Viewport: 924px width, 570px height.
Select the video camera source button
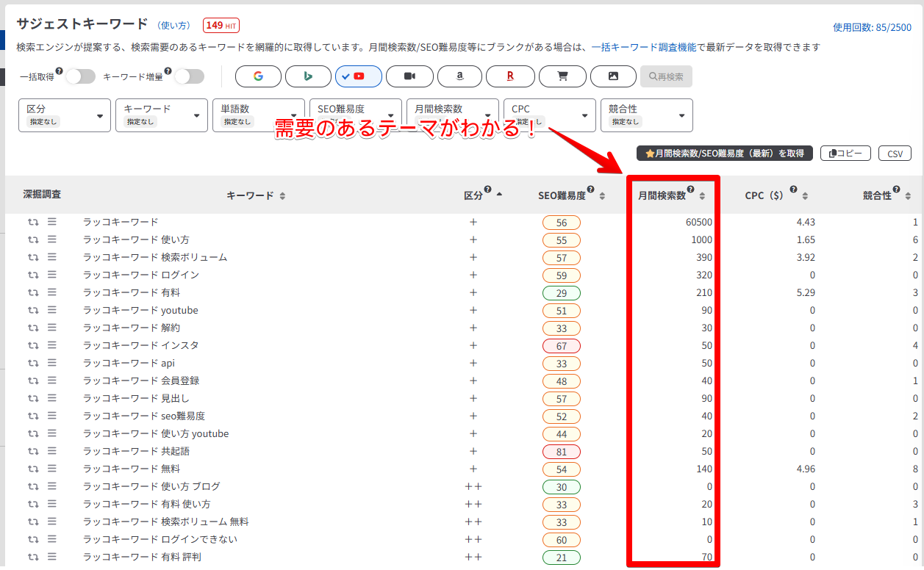click(409, 76)
